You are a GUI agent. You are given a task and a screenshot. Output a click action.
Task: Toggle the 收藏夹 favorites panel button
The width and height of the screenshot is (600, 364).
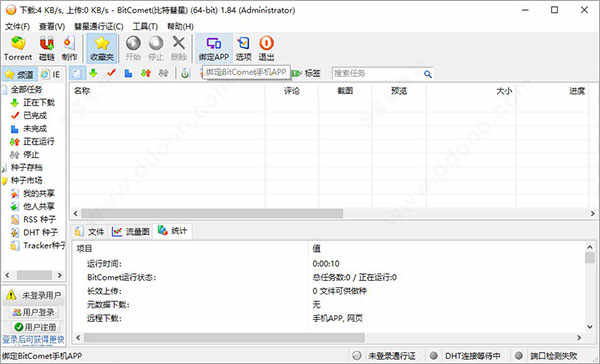(x=102, y=48)
